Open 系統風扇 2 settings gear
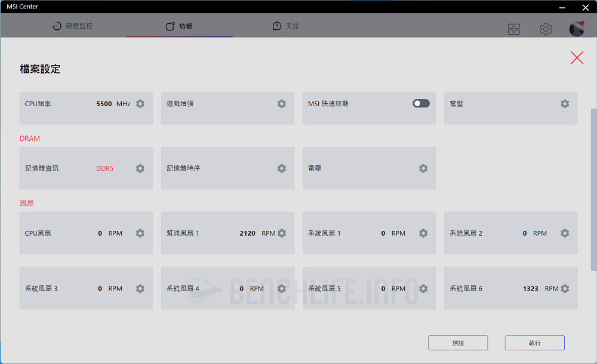The height and width of the screenshot is (364, 597). tap(565, 233)
